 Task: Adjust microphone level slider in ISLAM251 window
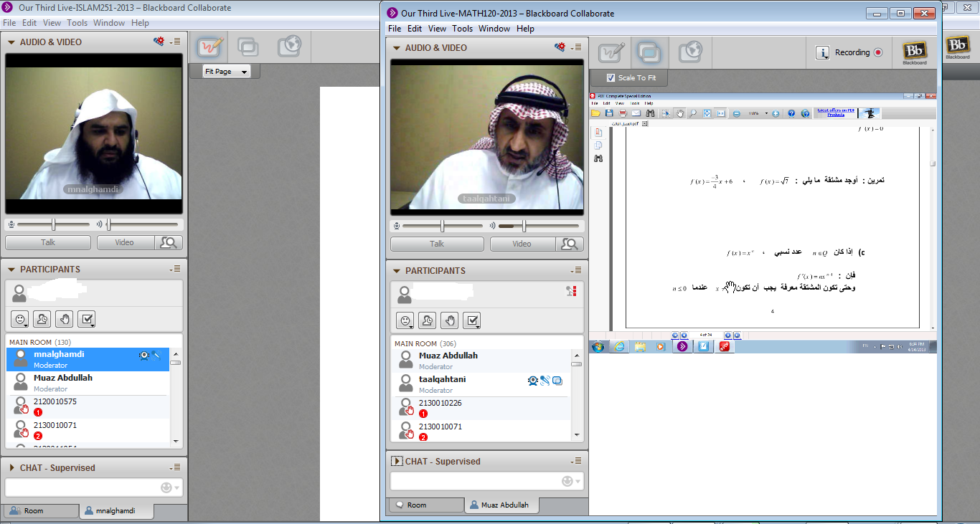[x=54, y=224]
